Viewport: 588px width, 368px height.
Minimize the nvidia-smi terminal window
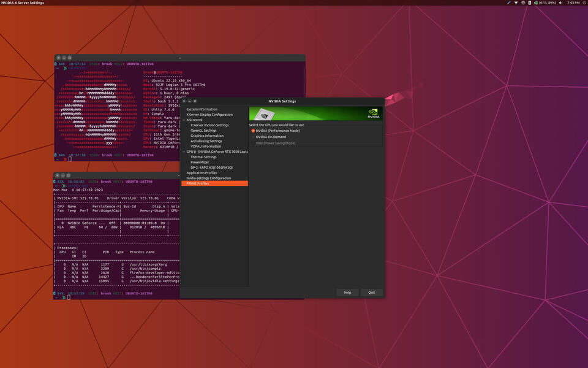click(x=63, y=175)
